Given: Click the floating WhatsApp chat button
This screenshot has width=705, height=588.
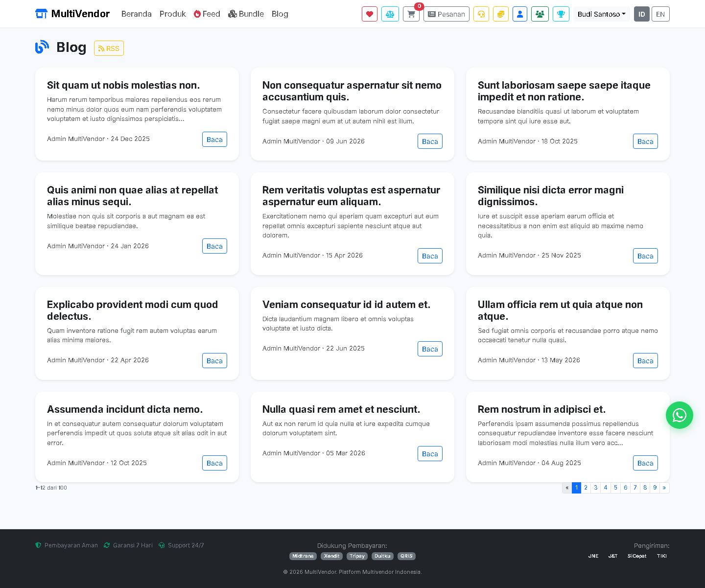Looking at the screenshot, I should [x=680, y=415].
